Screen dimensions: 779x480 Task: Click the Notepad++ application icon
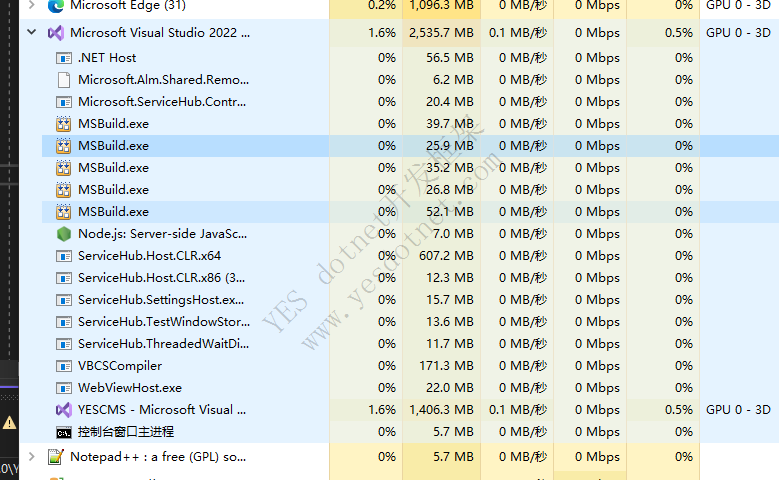(56, 457)
